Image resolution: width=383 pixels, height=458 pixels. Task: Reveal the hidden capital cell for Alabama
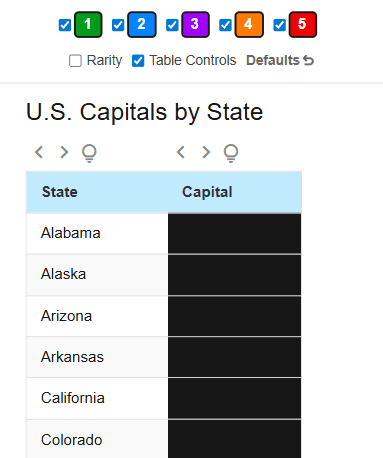coord(234,233)
